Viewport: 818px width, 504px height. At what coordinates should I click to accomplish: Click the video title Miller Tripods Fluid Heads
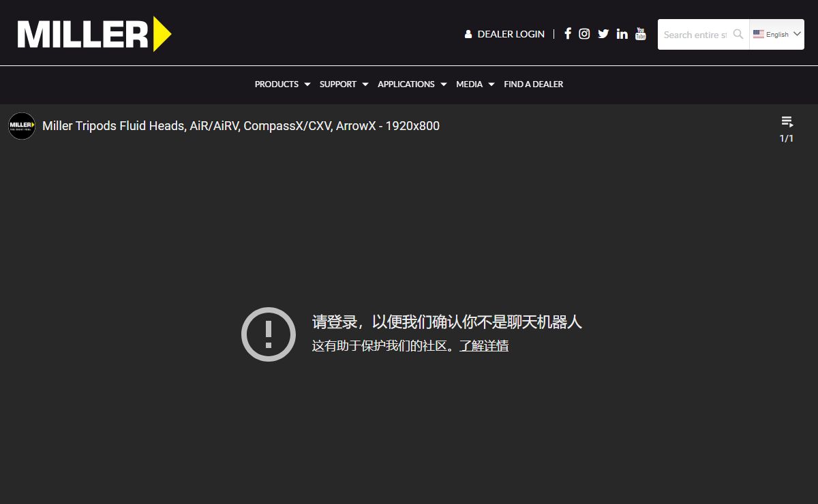point(241,126)
